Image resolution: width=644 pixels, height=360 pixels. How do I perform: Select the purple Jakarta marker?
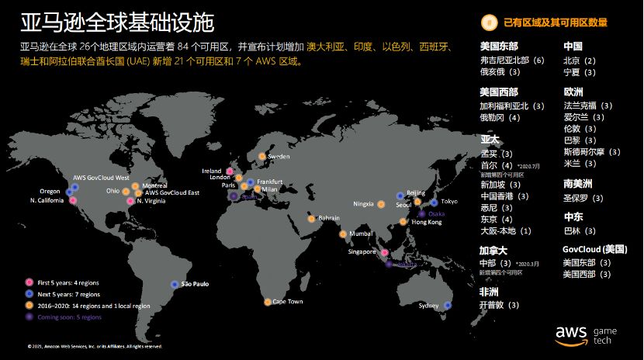click(389, 264)
